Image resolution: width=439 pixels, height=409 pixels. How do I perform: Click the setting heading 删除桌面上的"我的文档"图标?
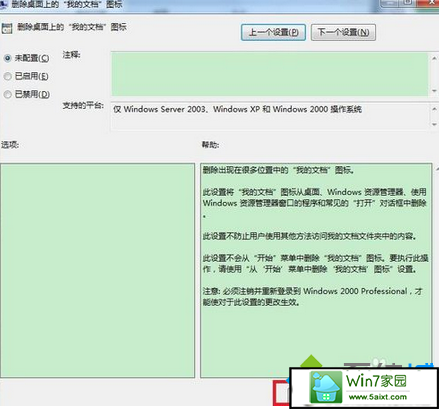pyautogui.click(x=72, y=27)
